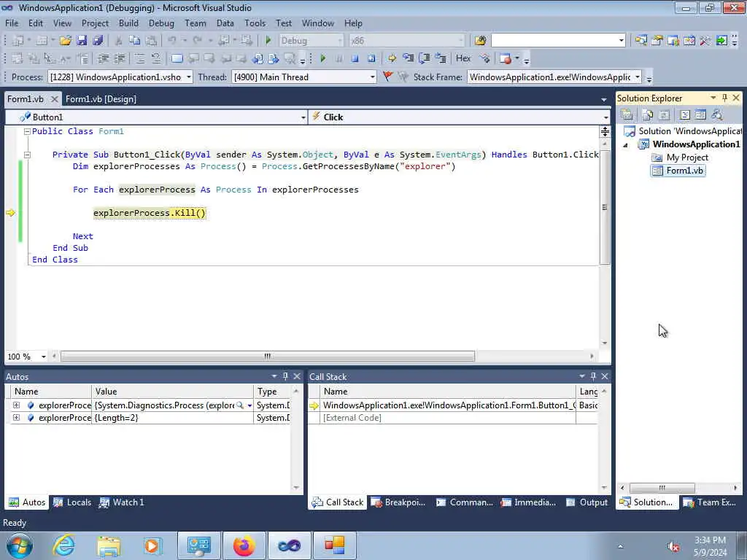Toggle the red flag for the current thread
This screenshot has width=747, height=560.
click(388, 77)
